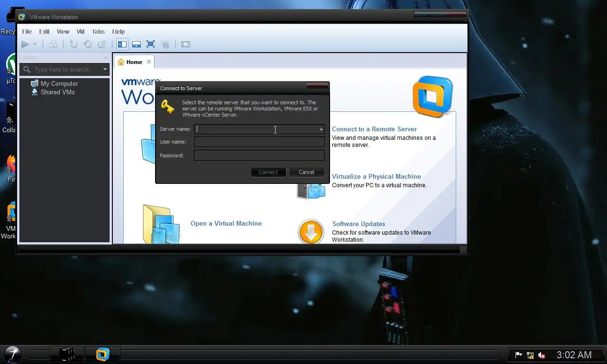
Task: Click the Take Snapshot toolbar icon
Action: pos(74,44)
